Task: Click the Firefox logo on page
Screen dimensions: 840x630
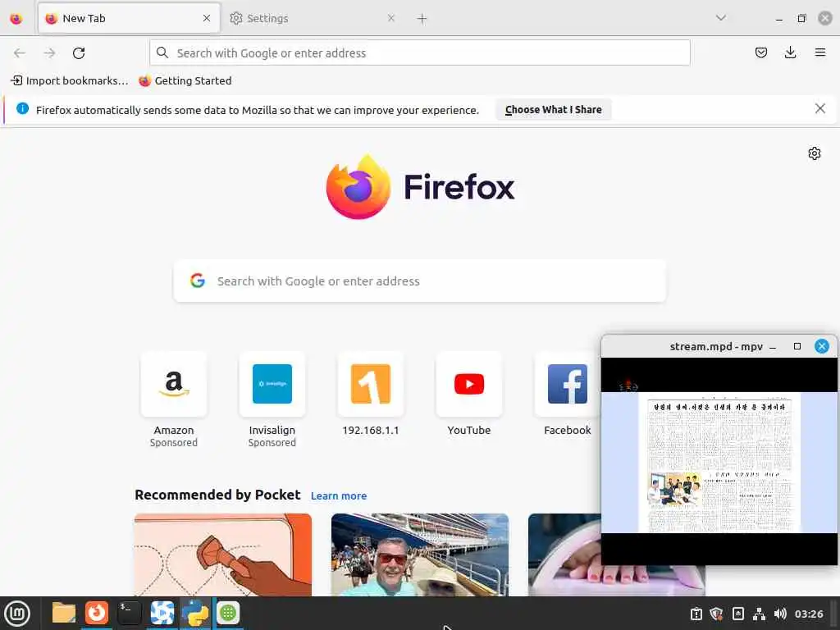Action: click(420, 187)
